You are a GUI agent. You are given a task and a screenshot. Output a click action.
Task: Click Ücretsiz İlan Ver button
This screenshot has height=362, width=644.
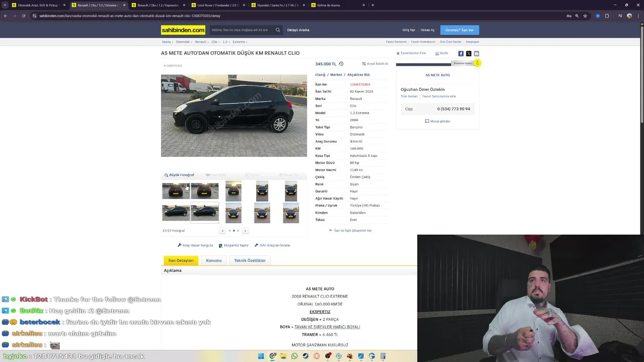click(459, 30)
